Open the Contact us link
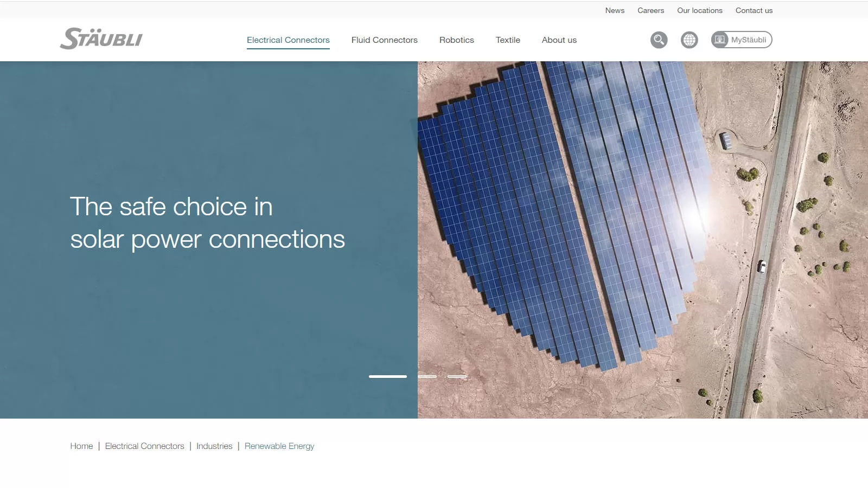This screenshot has width=868, height=488. 754,10
